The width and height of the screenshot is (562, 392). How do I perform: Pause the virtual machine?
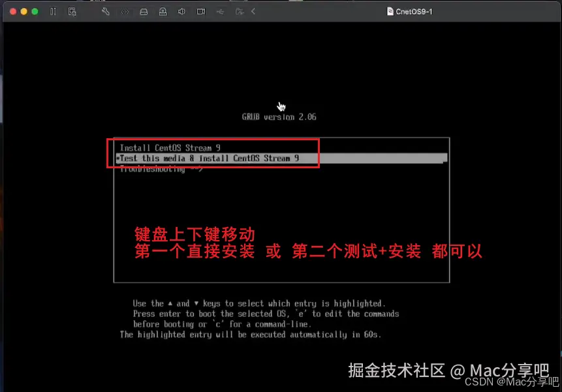tap(53, 11)
